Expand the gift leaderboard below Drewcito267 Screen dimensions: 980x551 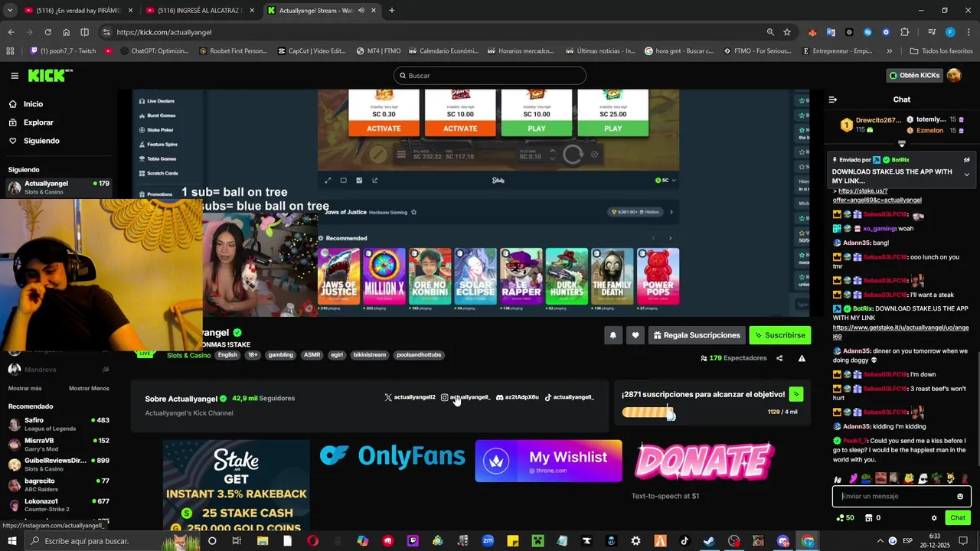[901, 144]
